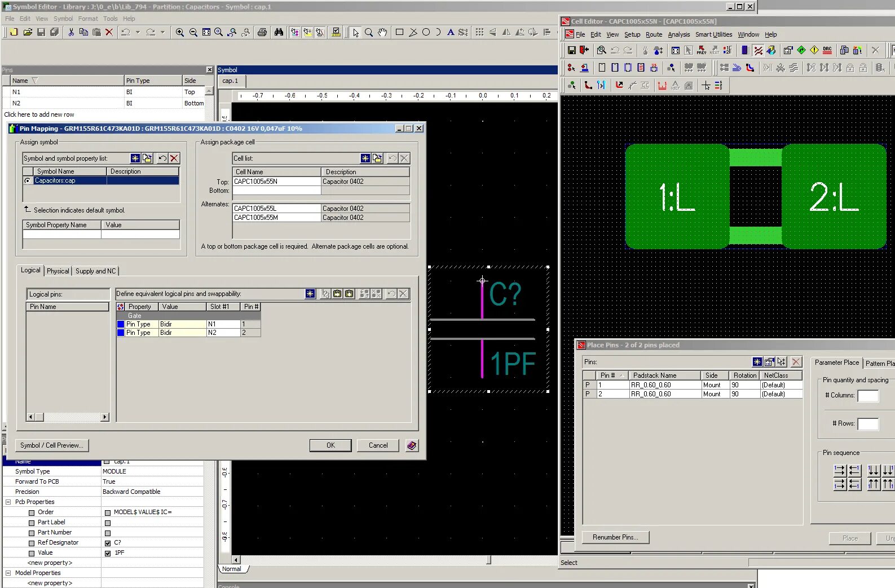Screen dimensions: 895x588
Task: Click # Rows input field
Action: click(x=868, y=423)
